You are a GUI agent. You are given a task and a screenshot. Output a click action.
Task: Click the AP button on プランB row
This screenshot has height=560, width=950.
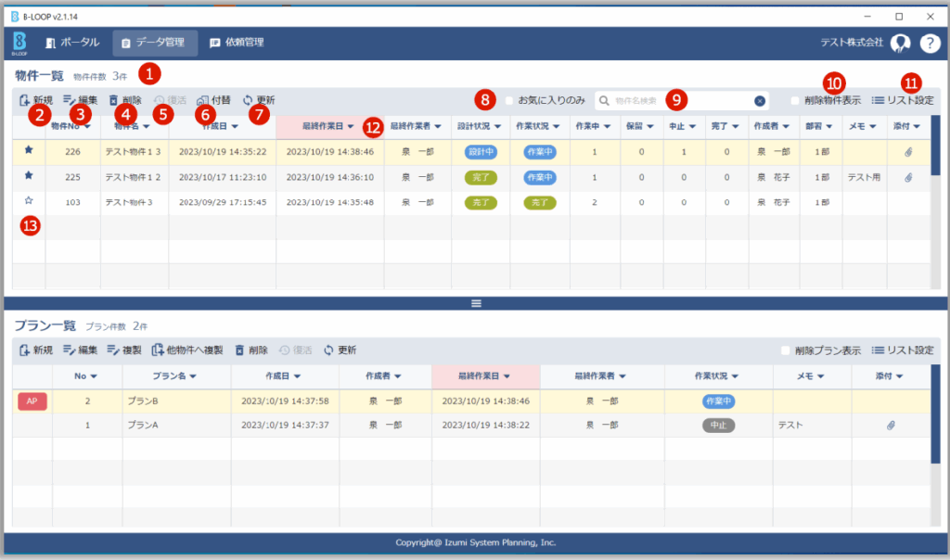coord(32,401)
